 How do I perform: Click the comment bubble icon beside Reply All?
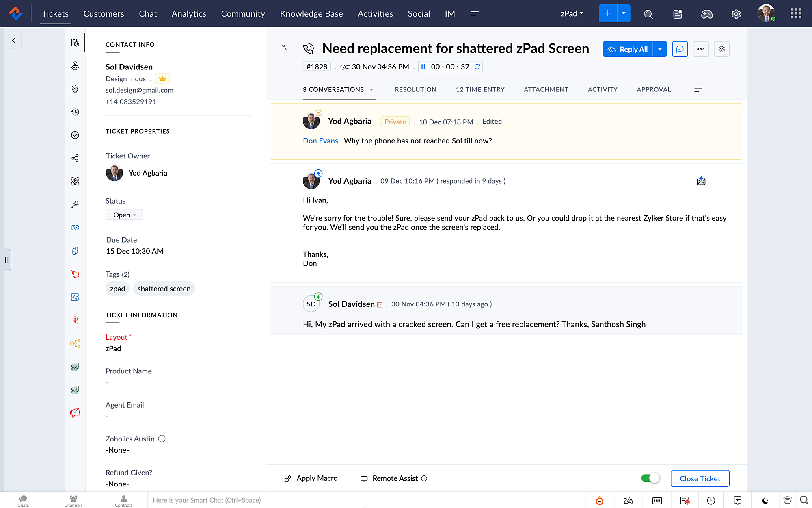680,49
